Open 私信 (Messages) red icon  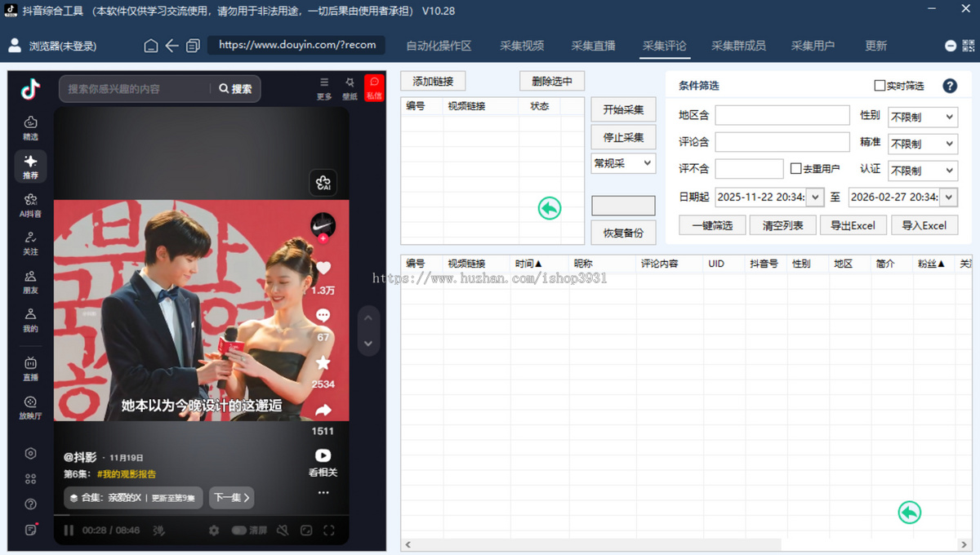point(374,87)
